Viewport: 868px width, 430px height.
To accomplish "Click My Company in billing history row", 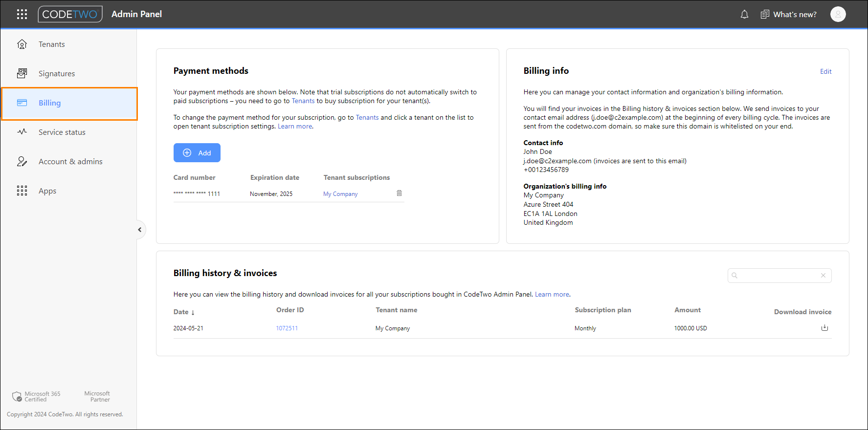I will [393, 328].
